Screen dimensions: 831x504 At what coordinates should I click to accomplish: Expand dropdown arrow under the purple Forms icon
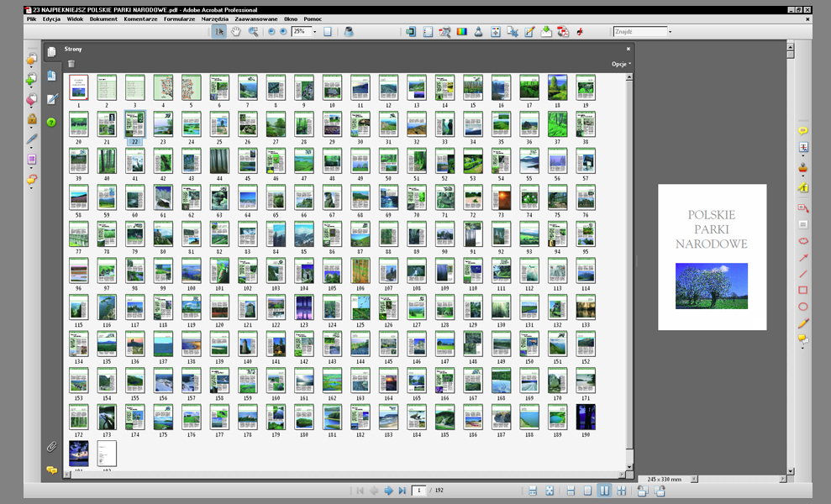[x=31, y=168]
